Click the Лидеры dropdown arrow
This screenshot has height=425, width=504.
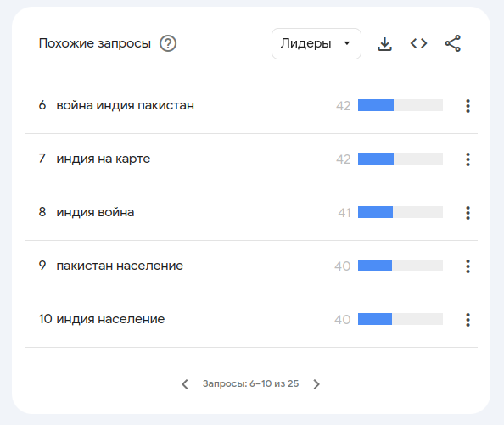pyautogui.click(x=347, y=43)
